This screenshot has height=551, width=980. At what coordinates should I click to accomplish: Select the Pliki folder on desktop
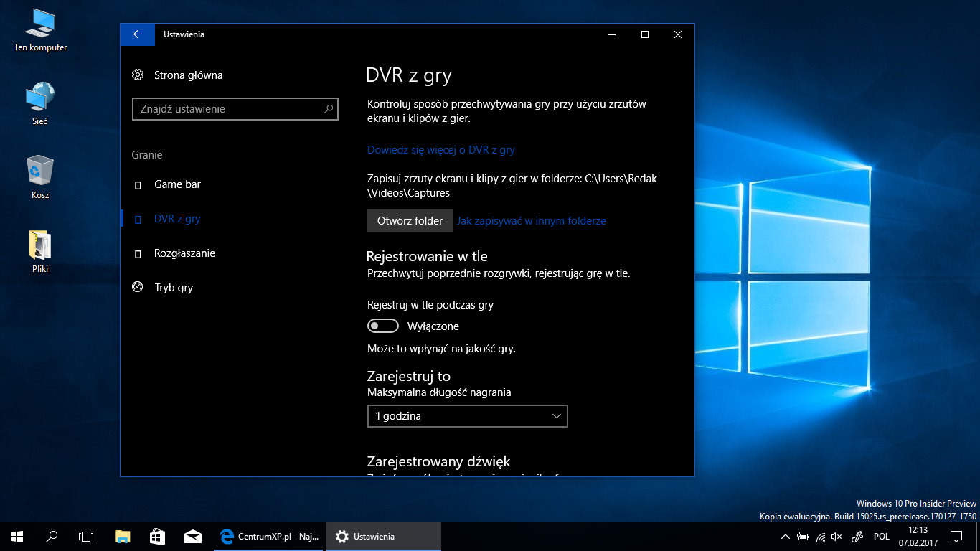tap(40, 251)
